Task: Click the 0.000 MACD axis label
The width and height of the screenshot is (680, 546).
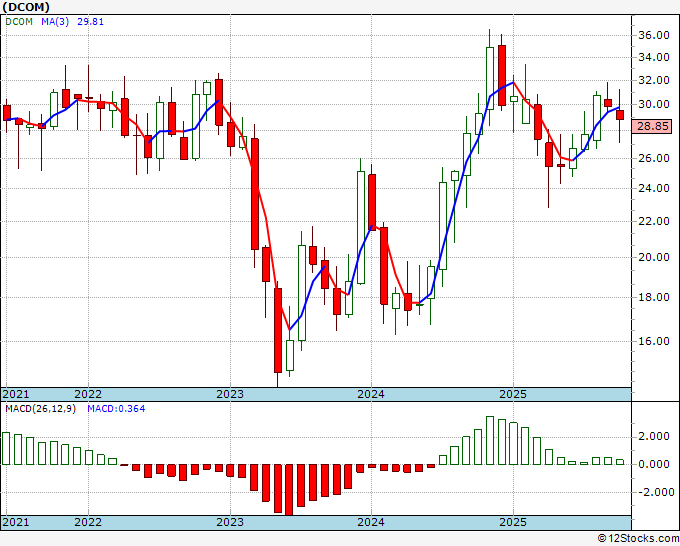Action: [x=654, y=464]
